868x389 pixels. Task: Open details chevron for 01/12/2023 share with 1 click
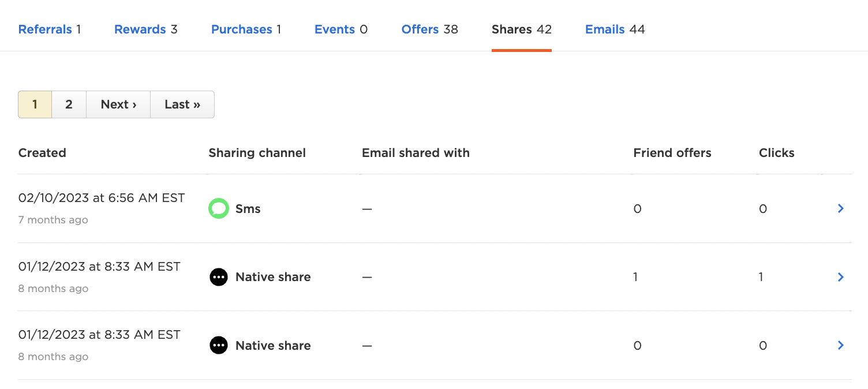click(x=840, y=276)
